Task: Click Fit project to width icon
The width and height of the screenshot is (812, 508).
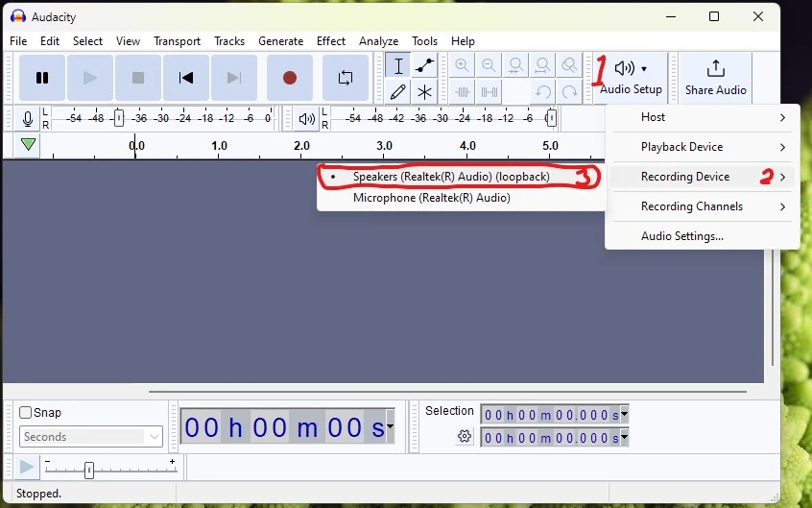Action: point(542,66)
